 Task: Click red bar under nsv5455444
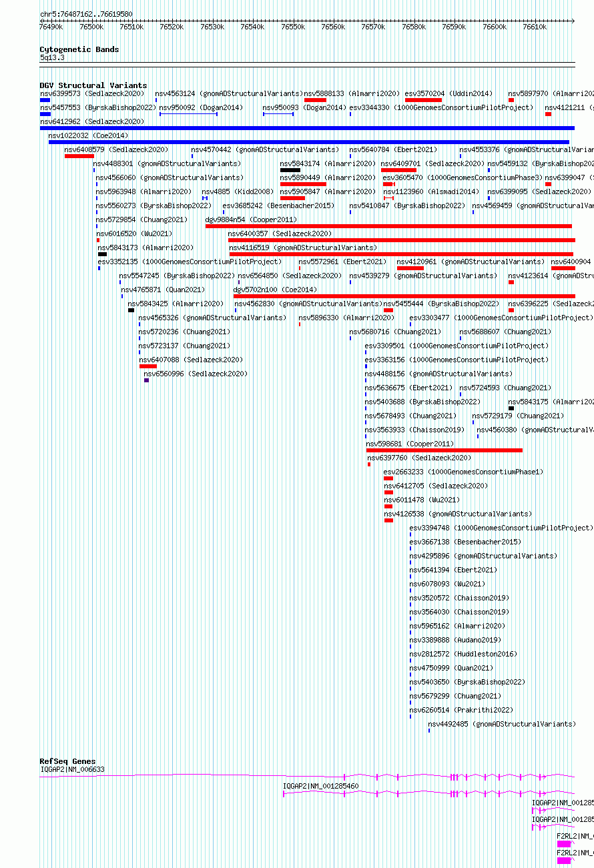[388, 310]
